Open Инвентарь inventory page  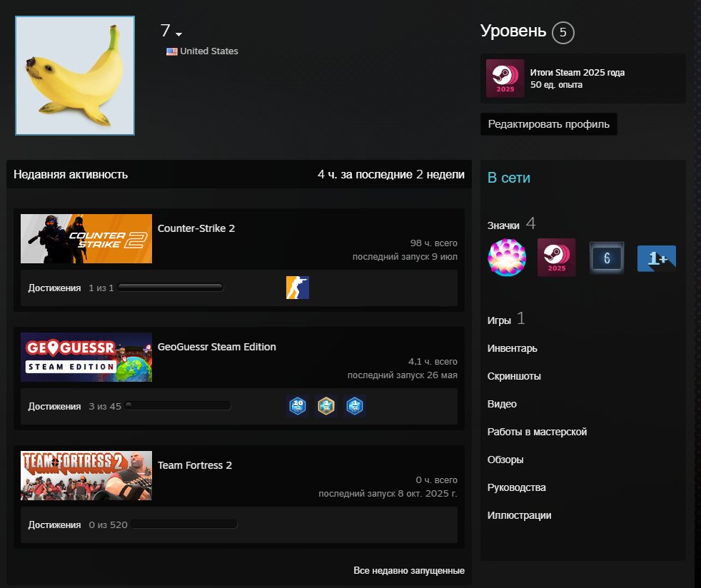coord(513,348)
